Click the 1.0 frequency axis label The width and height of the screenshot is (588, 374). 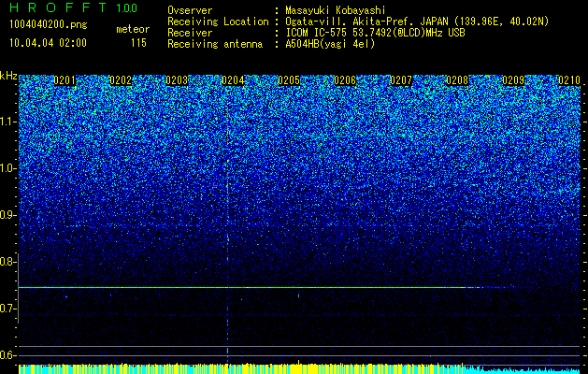coord(7,169)
